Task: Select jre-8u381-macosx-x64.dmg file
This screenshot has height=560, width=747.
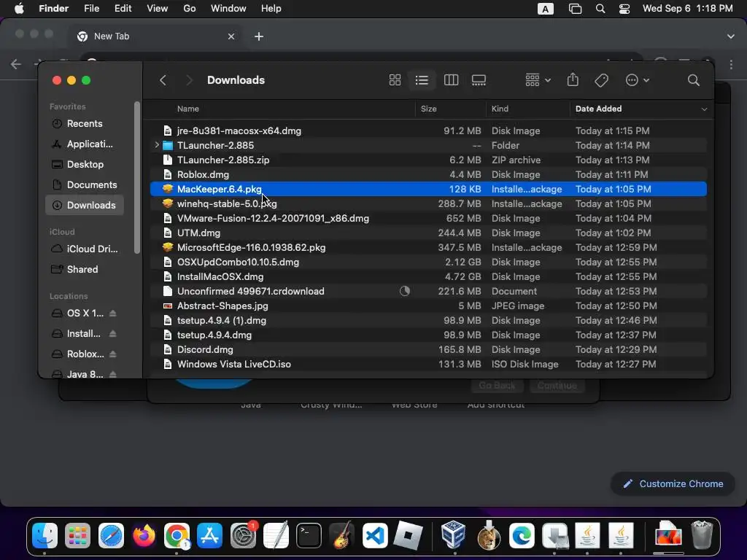Action: [x=428, y=131]
